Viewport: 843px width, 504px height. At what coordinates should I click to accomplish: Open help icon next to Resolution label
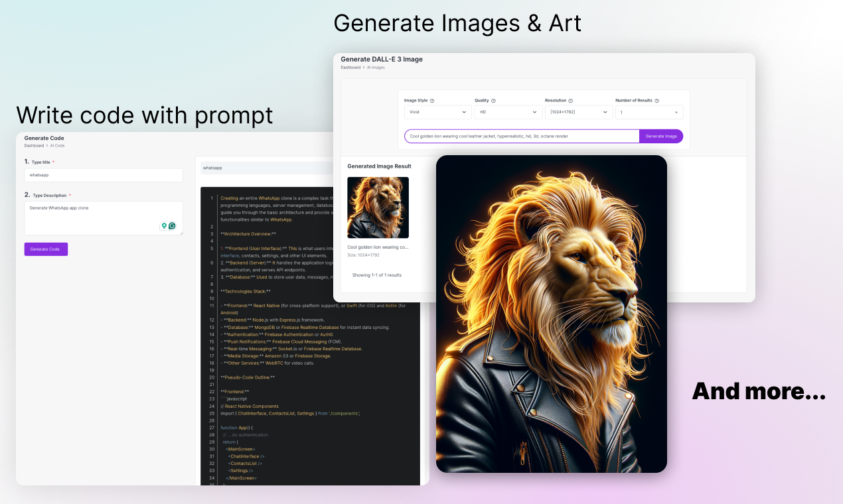(570, 101)
